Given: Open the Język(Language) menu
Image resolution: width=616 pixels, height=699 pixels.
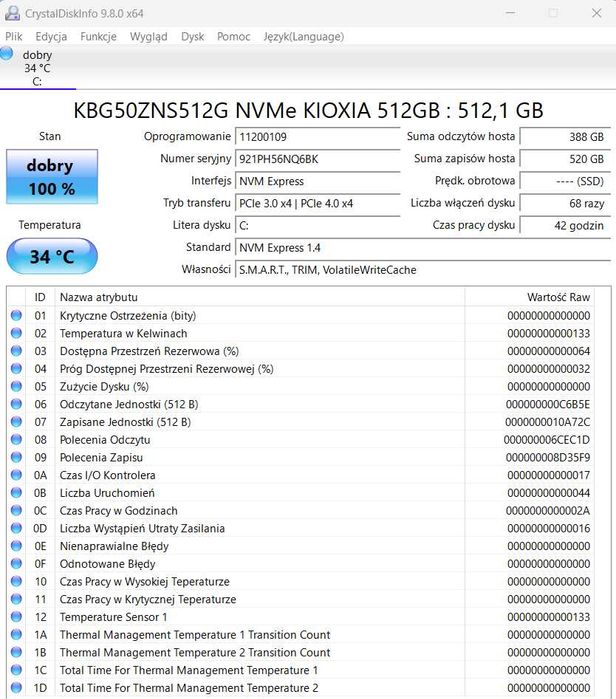Looking at the screenshot, I should click(304, 37).
